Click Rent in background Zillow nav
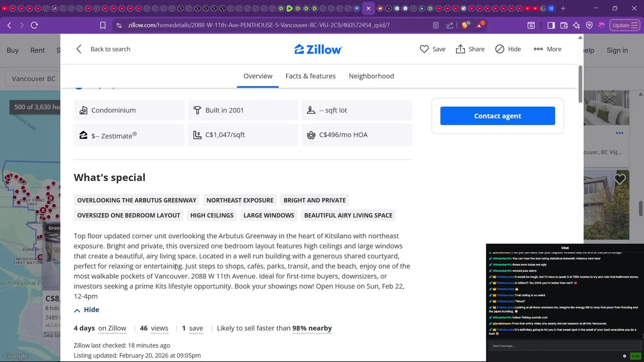This screenshot has width=644, height=362. pyautogui.click(x=38, y=50)
